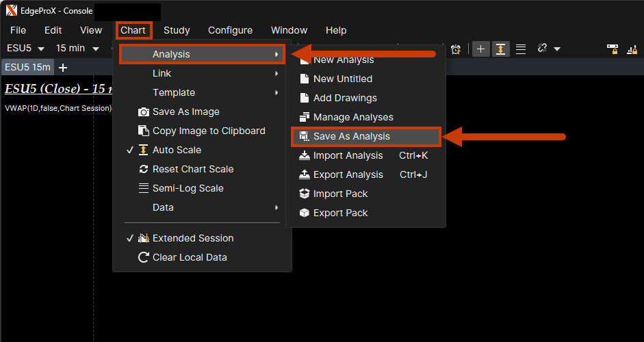
Task: Open the ESU5 symbol dropdown
Action: (x=25, y=49)
